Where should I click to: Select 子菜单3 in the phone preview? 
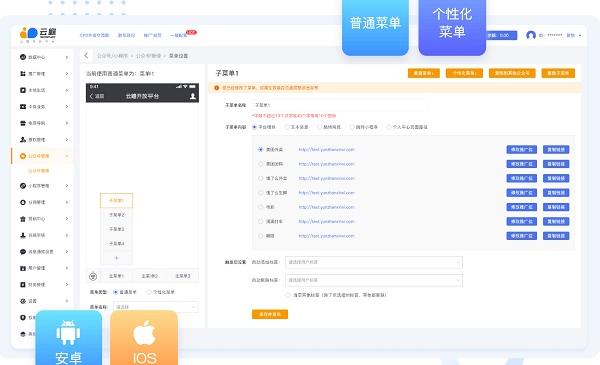point(116,229)
